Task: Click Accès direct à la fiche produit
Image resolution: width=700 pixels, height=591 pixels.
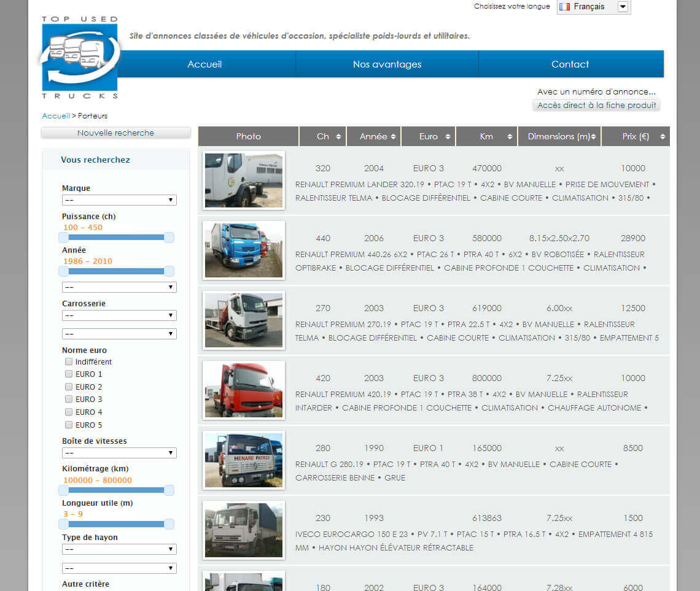Action: point(596,106)
